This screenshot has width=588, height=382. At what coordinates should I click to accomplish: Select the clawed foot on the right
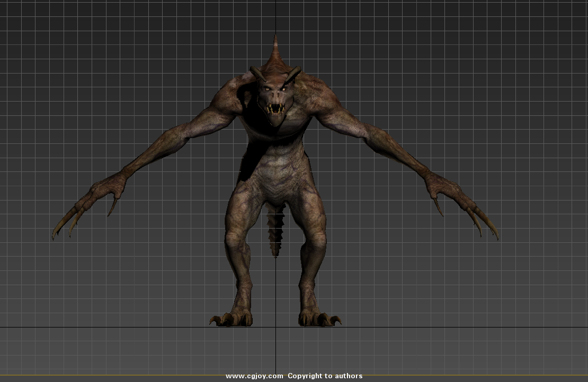(x=318, y=318)
